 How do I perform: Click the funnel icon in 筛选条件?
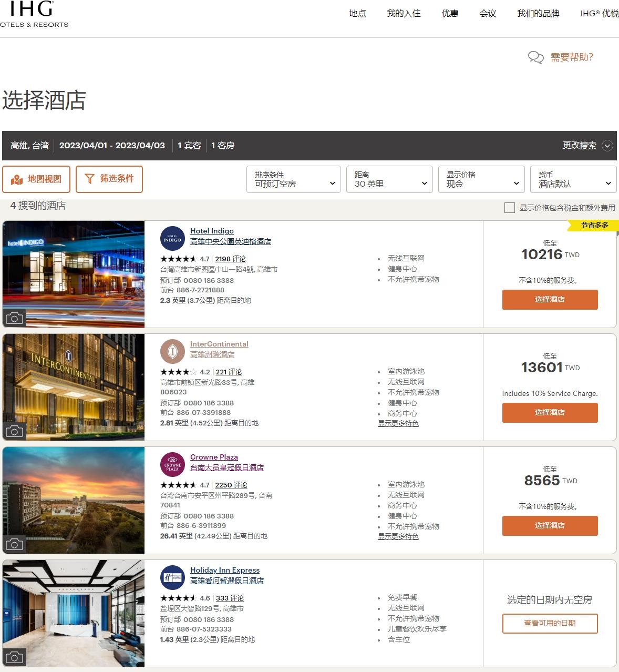coord(90,179)
